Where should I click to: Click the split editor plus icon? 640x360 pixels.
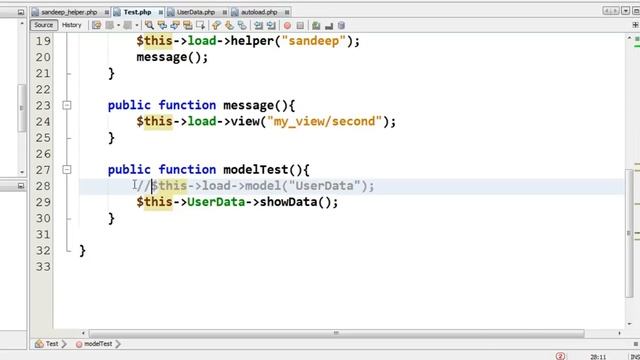tap(635, 25)
